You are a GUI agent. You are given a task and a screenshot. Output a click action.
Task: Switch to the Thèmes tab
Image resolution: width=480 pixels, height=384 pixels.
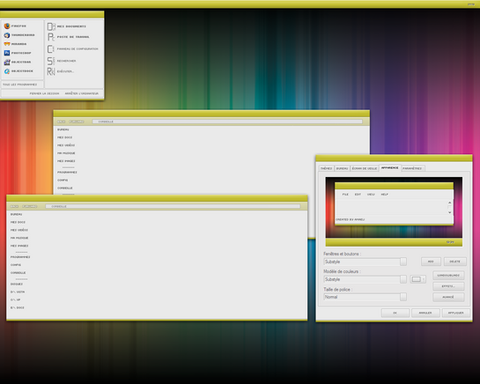(326, 168)
